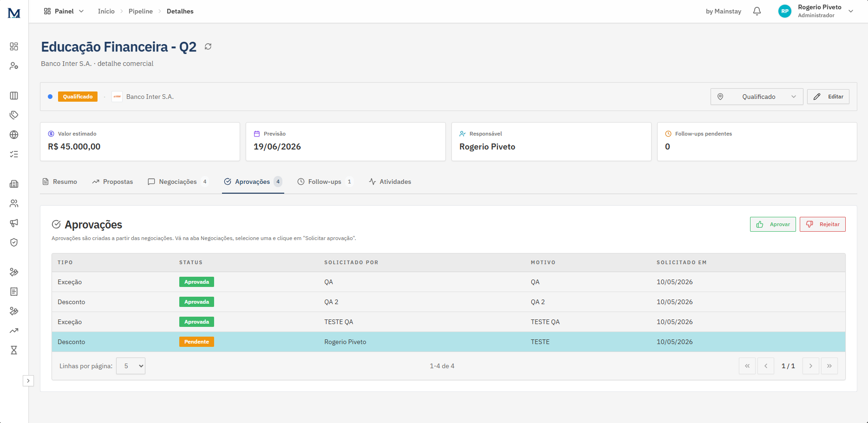The image size is (868, 423).
Task: Click the red Rejeitar button
Action: pyautogui.click(x=822, y=224)
